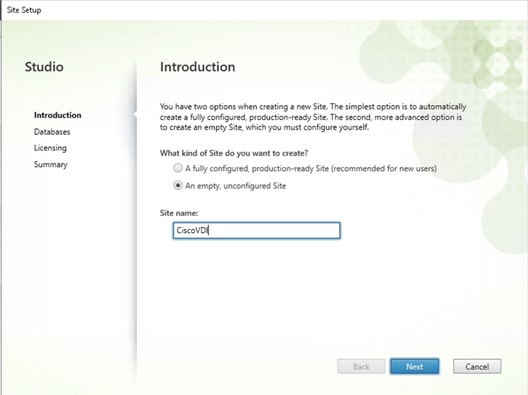Choose the empty, unconfigured Site radio button
The height and width of the screenshot is (395, 528).
tap(178, 186)
